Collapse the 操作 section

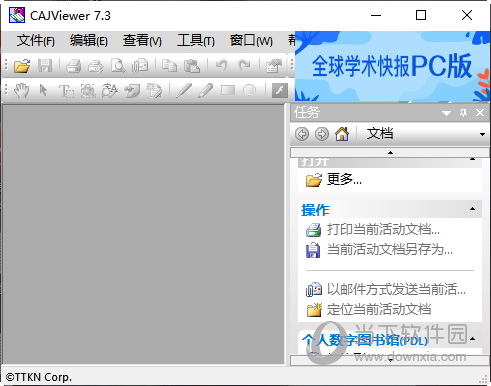click(x=472, y=209)
